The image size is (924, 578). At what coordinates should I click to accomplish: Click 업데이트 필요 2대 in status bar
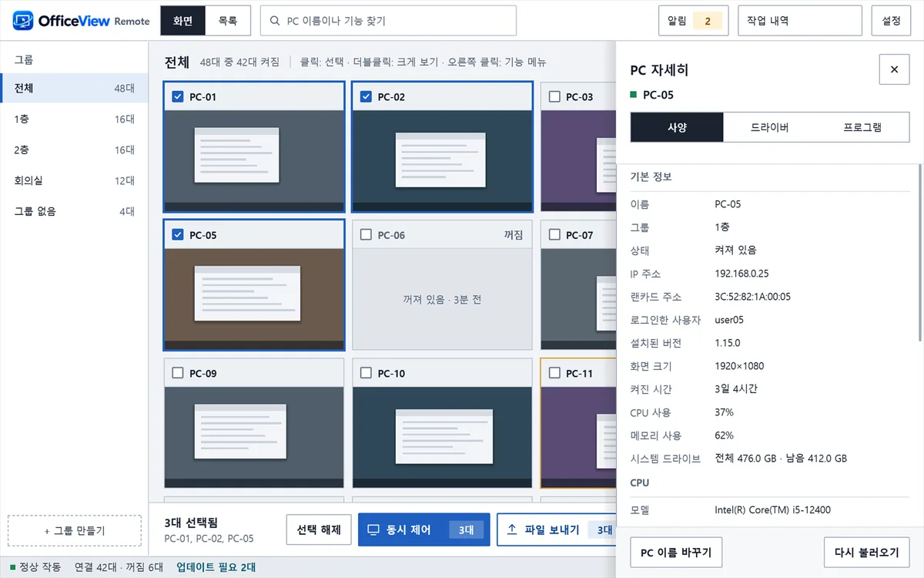point(216,567)
